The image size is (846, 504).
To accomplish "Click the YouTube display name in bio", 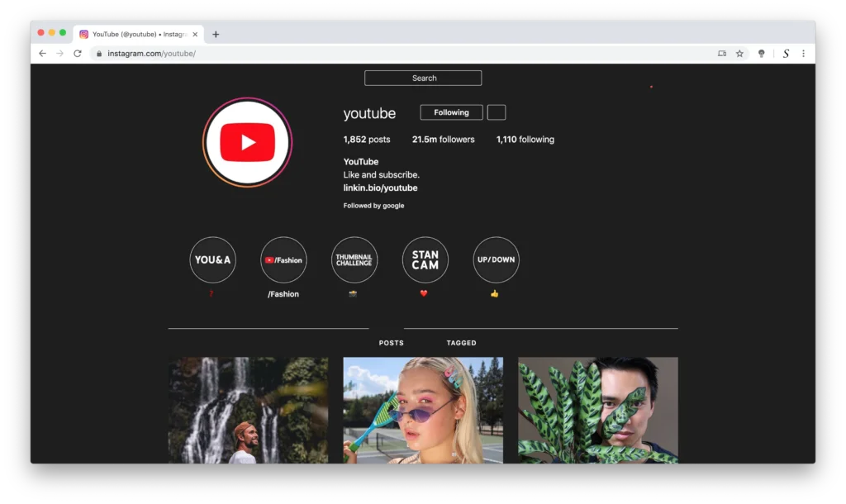I will point(361,161).
